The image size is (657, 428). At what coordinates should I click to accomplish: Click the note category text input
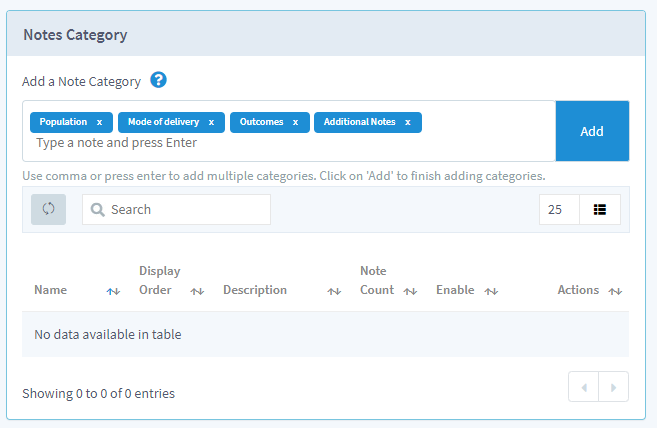(290, 143)
